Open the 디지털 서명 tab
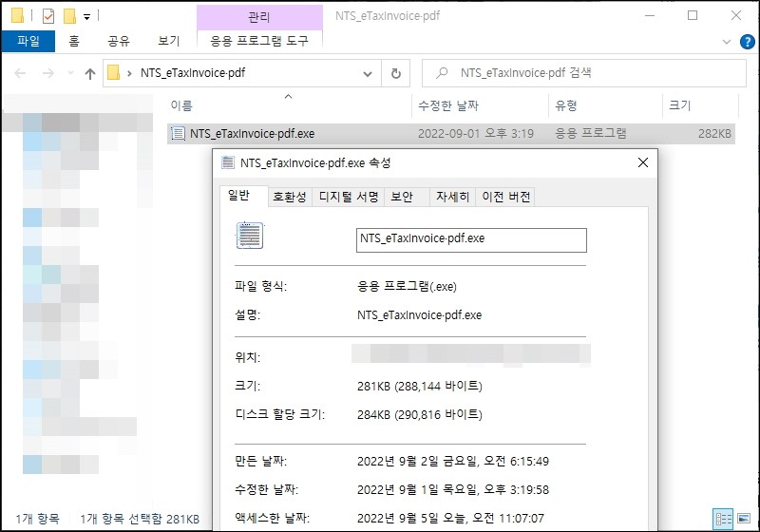 tap(349, 197)
